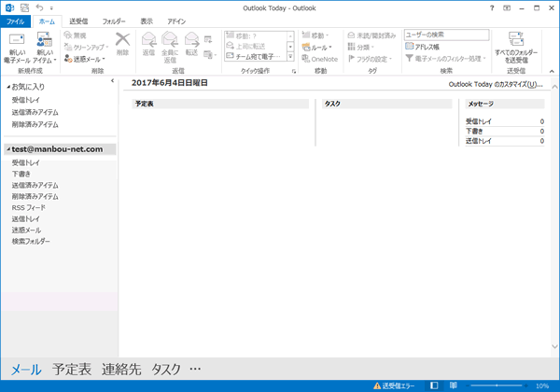560x392 pixels.
Task: Click the 移動 button in 移動 group
Action: click(x=315, y=35)
